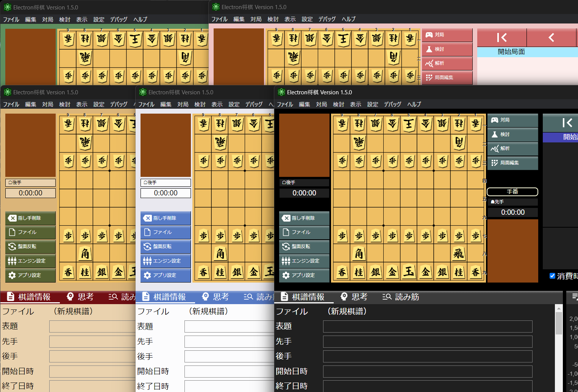
Task: Open ヘルプ menu in the dark window
Action: [x=414, y=104]
